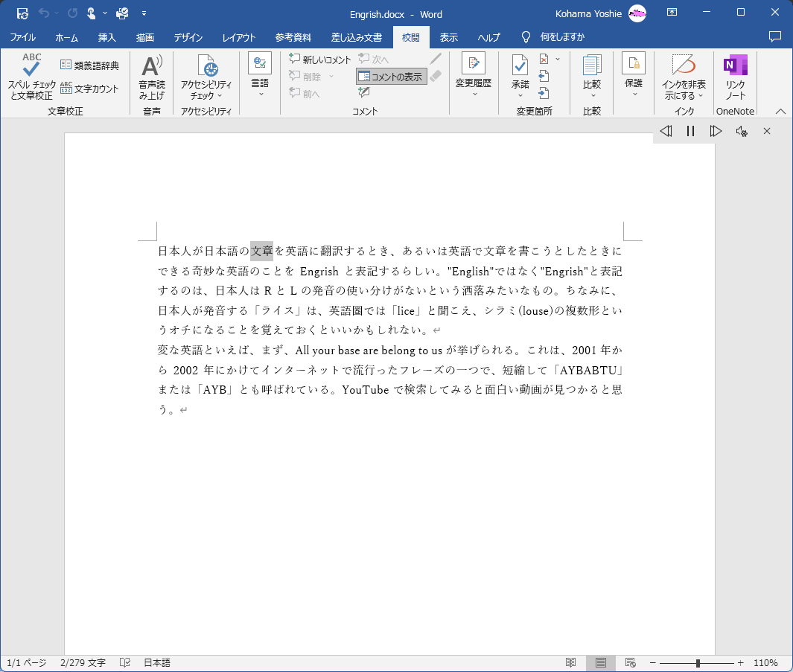The width and height of the screenshot is (793, 672).
Task: Switch to the References (参考資料) tab
Action: click(293, 37)
